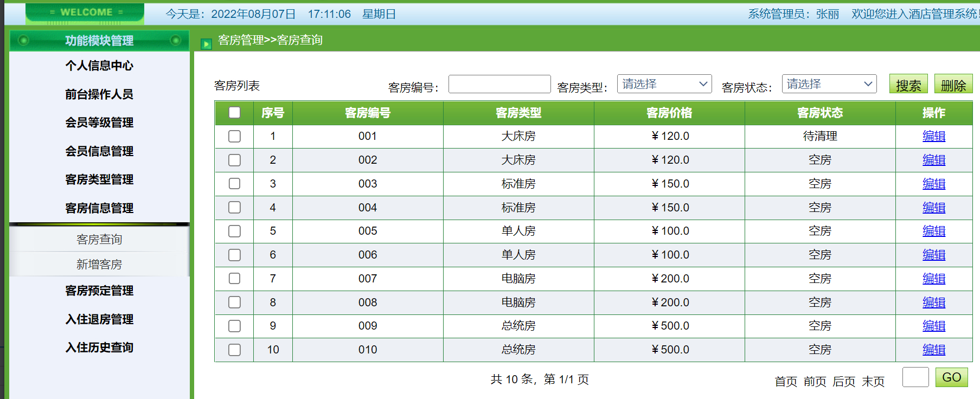Edit room 004 via 编辑 link
Image resolution: width=980 pixels, height=399 pixels.
pos(934,208)
